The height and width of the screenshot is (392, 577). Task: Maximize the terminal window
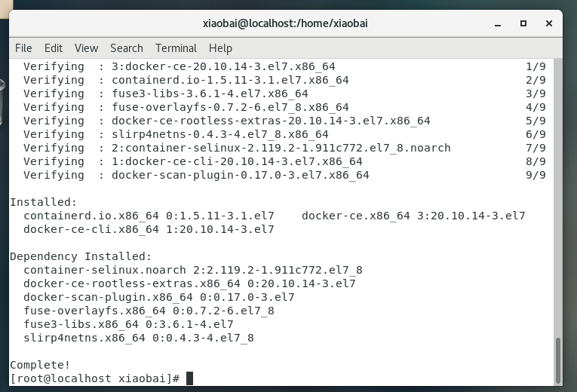point(523,23)
